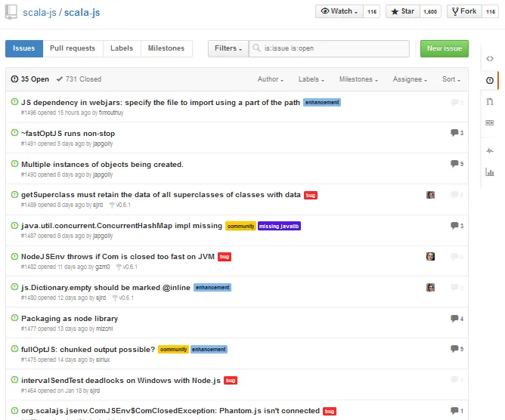The image size is (505, 420).
Task: Open the Code section icon in sidebar
Action: pos(490,58)
